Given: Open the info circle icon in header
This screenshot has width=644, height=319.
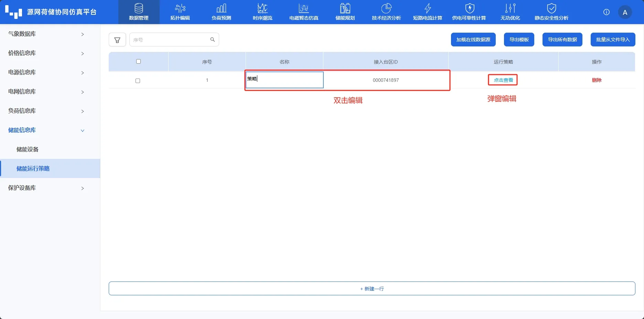Looking at the screenshot, I should (606, 12).
